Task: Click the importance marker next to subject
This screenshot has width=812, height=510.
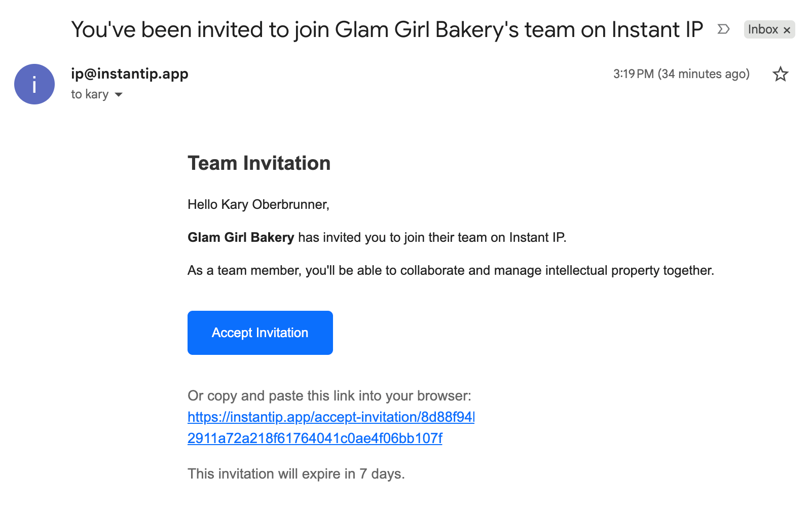Action: coord(723,29)
